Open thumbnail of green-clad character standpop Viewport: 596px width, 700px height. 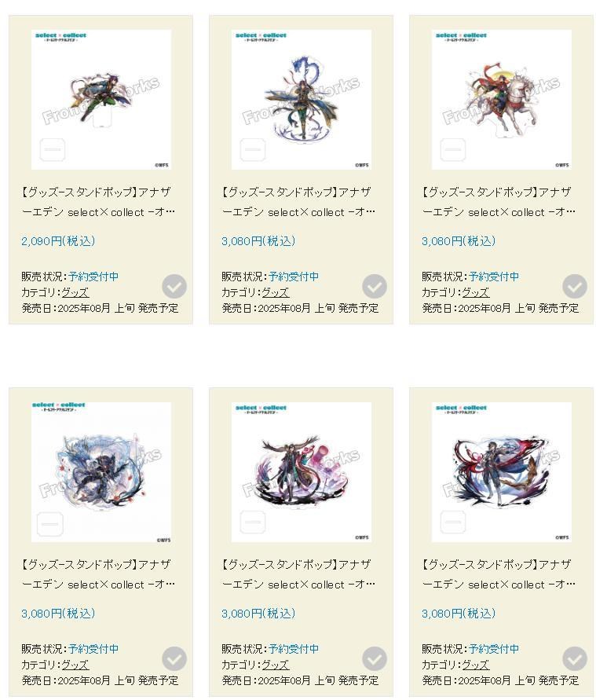pos(101,100)
